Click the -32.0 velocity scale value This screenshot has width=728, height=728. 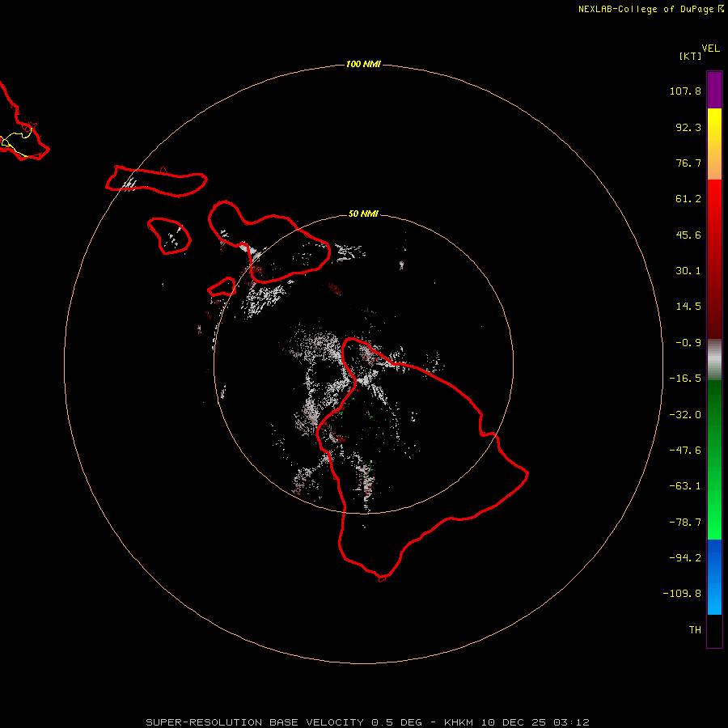click(x=685, y=415)
